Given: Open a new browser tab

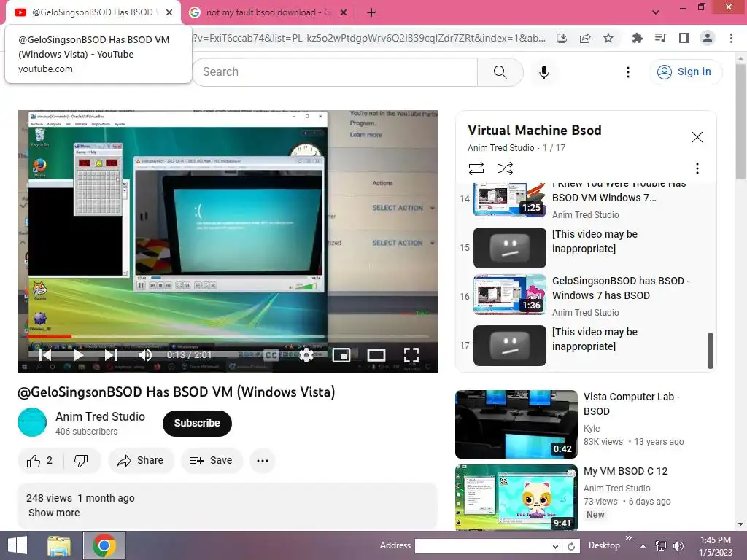Looking at the screenshot, I should tap(371, 12).
